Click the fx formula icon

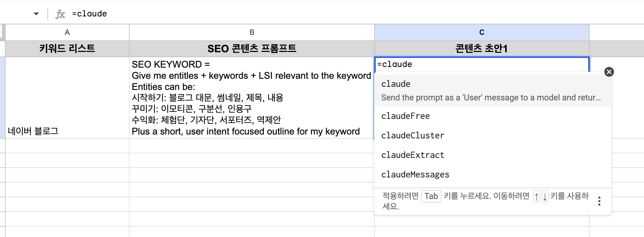(x=60, y=14)
